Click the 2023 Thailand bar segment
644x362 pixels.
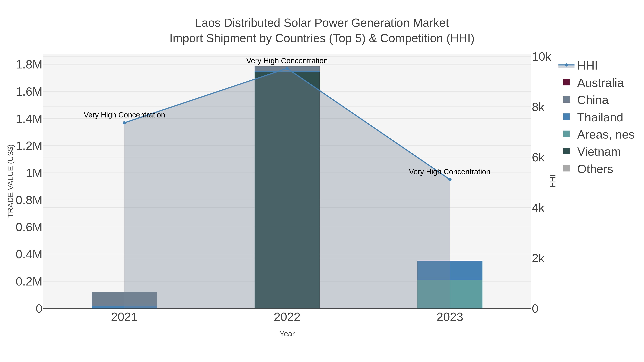[450, 271]
